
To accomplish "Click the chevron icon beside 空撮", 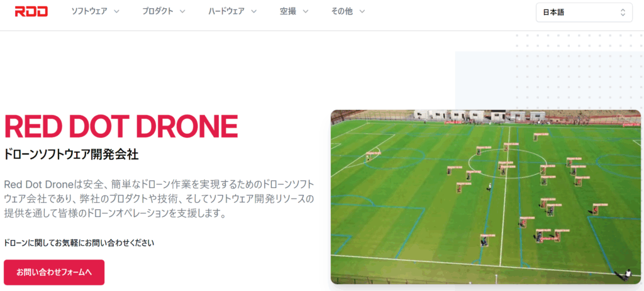I will click(305, 11).
